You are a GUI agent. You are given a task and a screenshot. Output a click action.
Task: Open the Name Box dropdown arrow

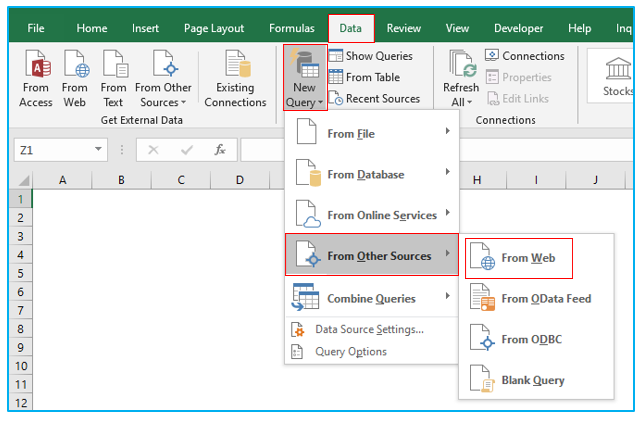tap(98, 149)
